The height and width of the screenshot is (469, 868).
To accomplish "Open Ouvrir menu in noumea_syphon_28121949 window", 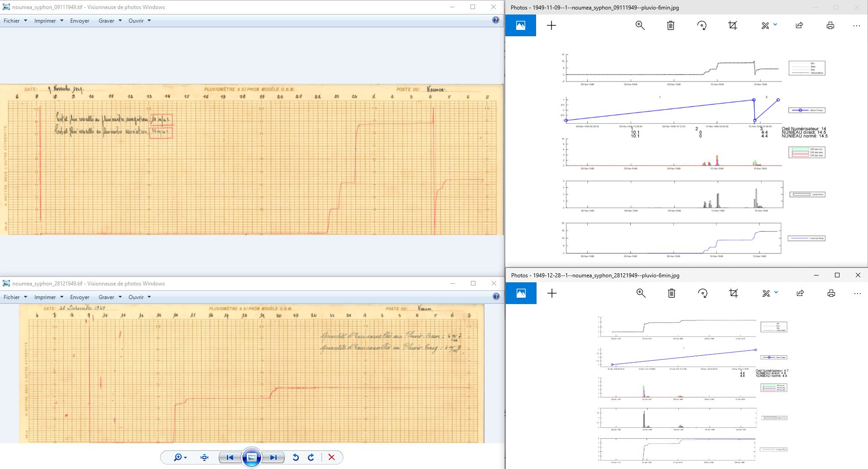I will coord(139,297).
